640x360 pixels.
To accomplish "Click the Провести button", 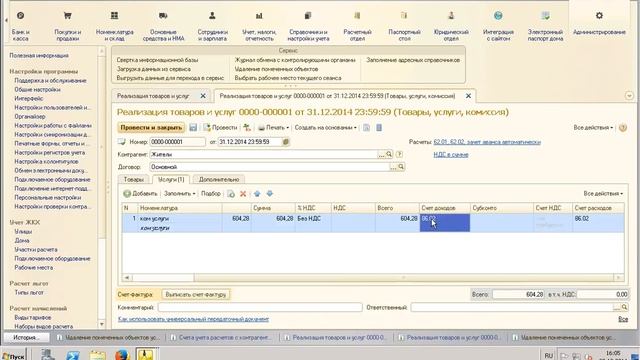I will coord(220,128).
